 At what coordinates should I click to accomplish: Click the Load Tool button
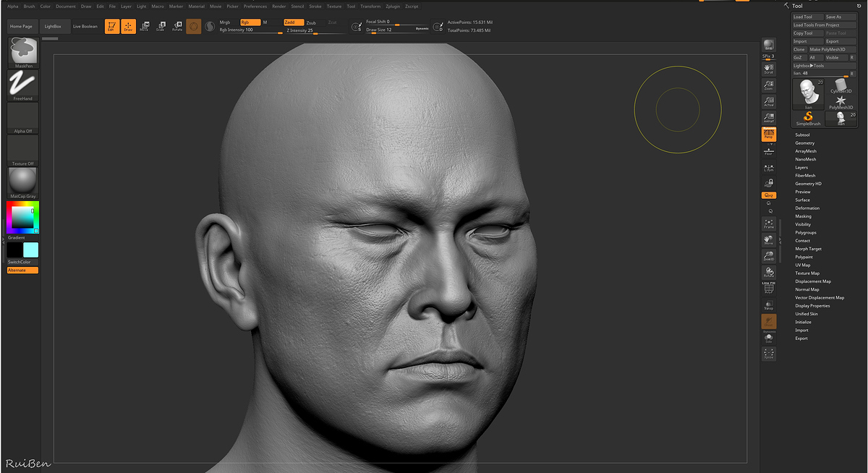coord(808,17)
